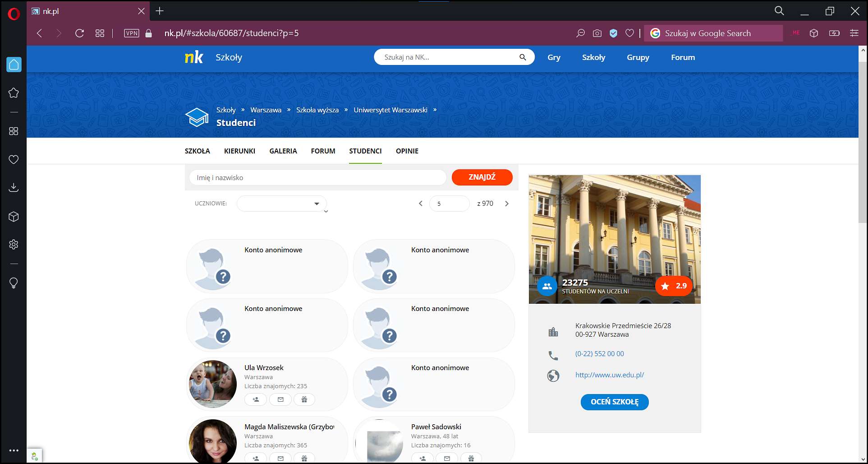
Task: Open the heart pinboards sidebar icon
Action: (x=14, y=159)
